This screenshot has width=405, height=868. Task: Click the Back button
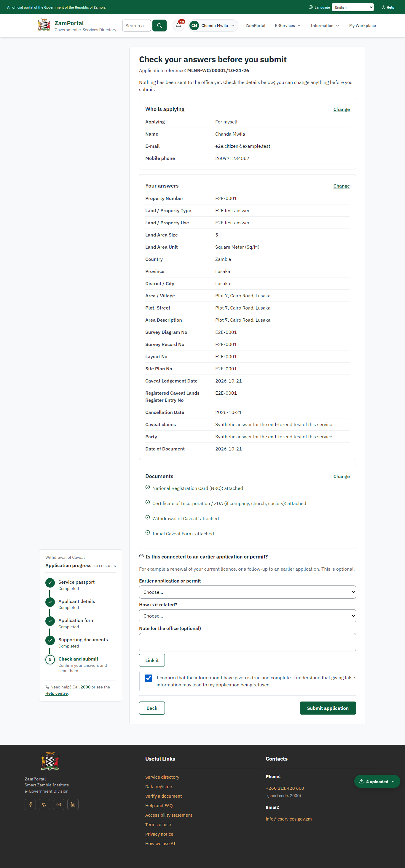(152, 708)
